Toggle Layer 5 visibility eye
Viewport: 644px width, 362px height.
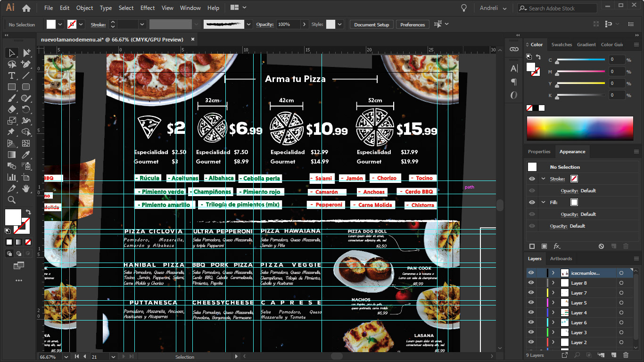(531, 303)
